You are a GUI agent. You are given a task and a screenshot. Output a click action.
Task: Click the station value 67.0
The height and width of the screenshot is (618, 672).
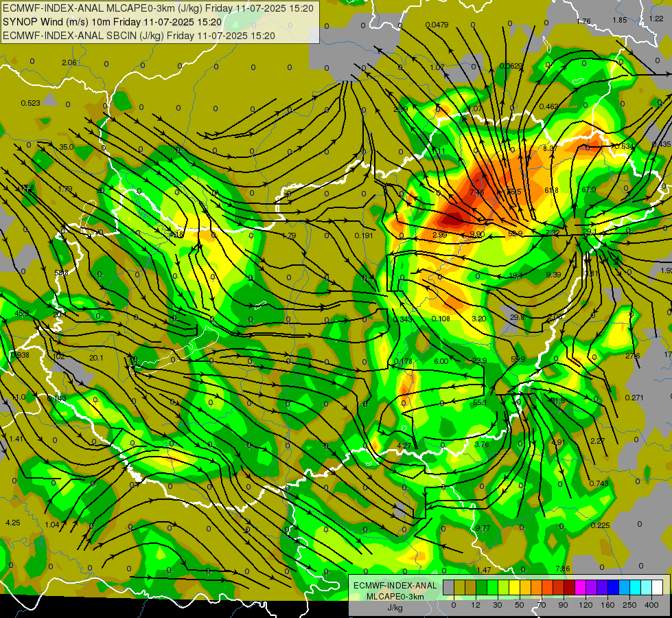[589, 190]
